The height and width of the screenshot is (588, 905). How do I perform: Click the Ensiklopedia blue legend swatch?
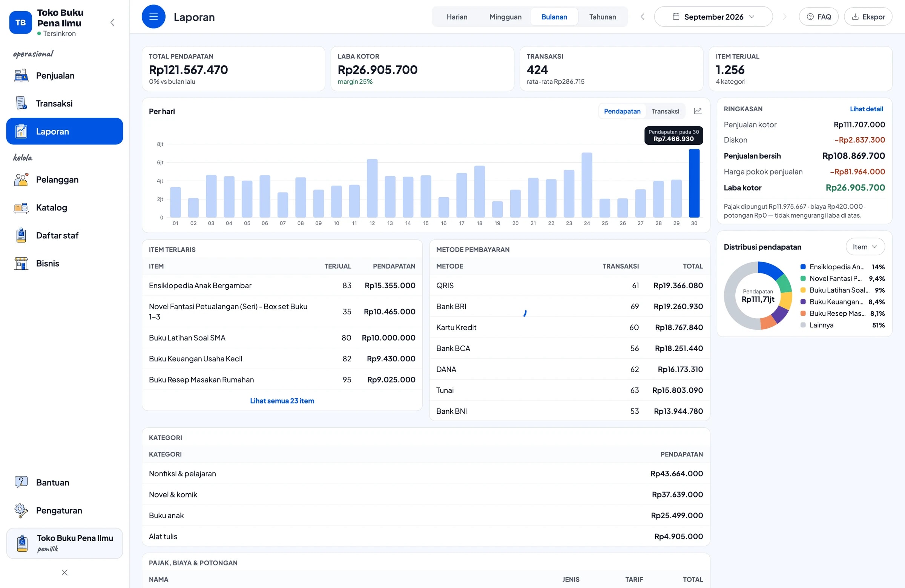pos(803,267)
